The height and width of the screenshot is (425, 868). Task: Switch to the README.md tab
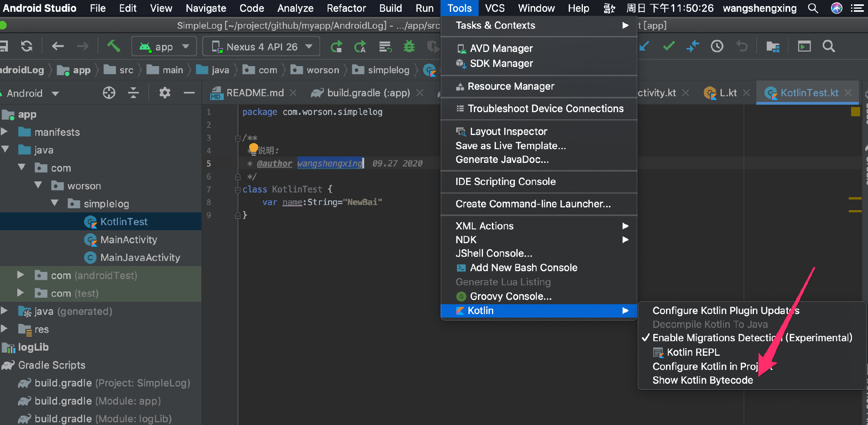[254, 93]
